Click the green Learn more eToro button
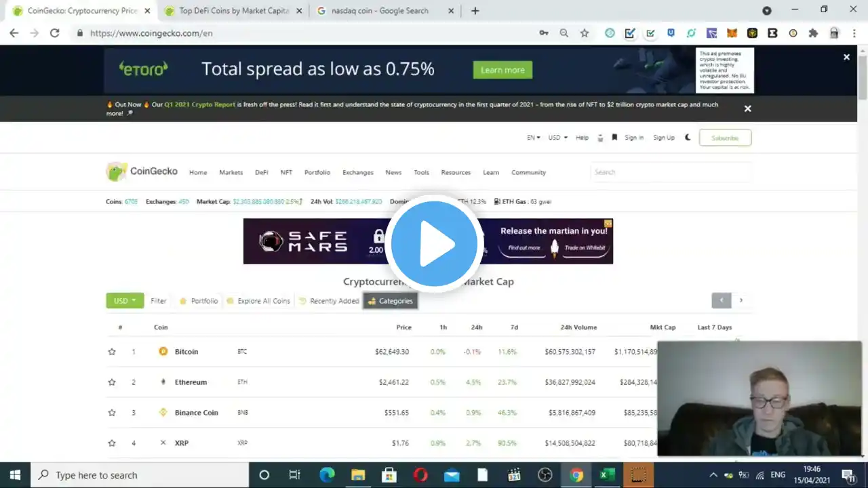The height and width of the screenshot is (488, 868). coord(502,70)
